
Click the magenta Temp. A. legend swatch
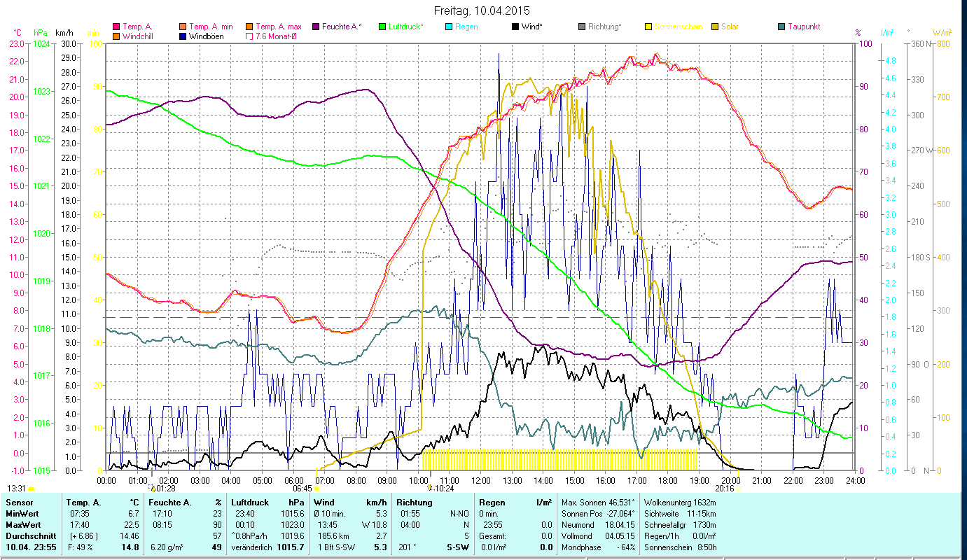(116, 27)
